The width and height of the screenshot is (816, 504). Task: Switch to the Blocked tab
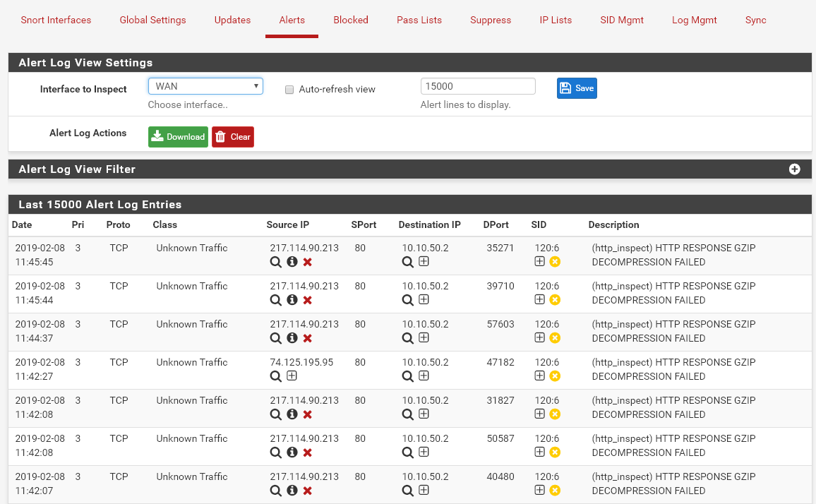tap(351, 20)
